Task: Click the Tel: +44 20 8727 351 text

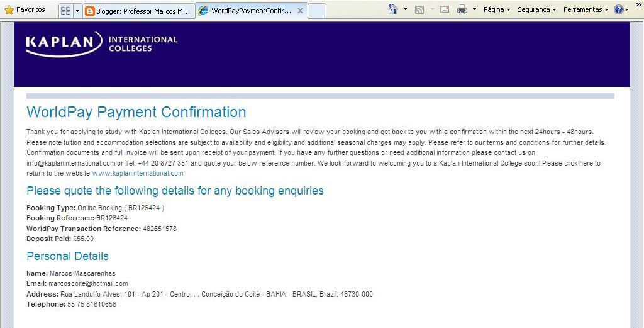Action: point(157,163)
